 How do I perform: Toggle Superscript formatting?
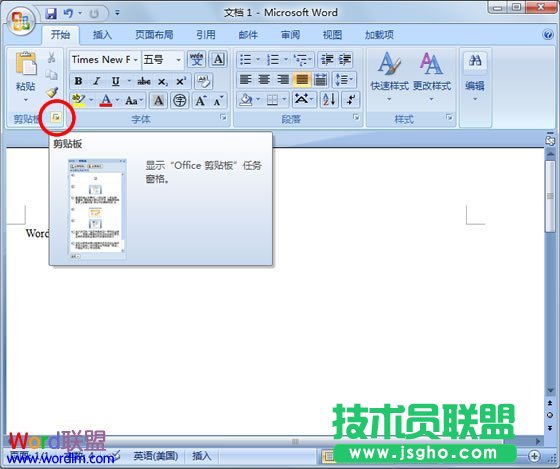pyautogui.click(x=181, y=81)
